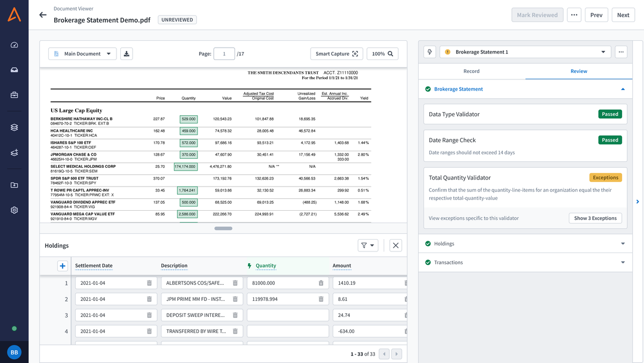Screen dimensions: 644x363
Task: Switch to the Review tab
Action: (x=579, y=71)
